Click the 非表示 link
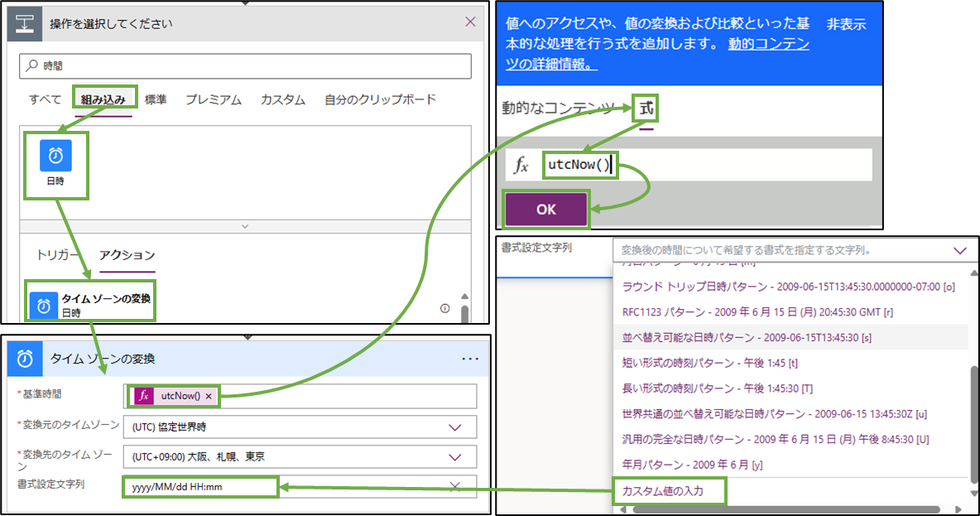This screenshot has height=516, width=980. 846,24
